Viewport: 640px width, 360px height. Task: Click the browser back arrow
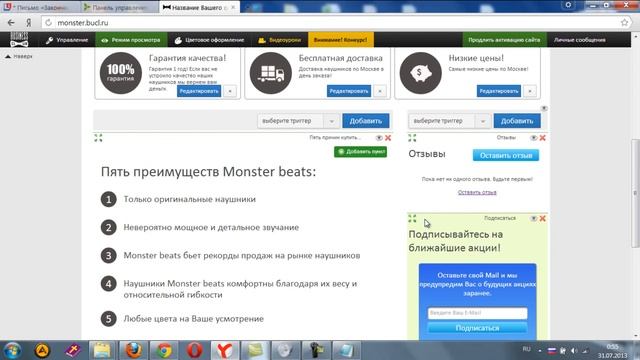tap(11, 23)
